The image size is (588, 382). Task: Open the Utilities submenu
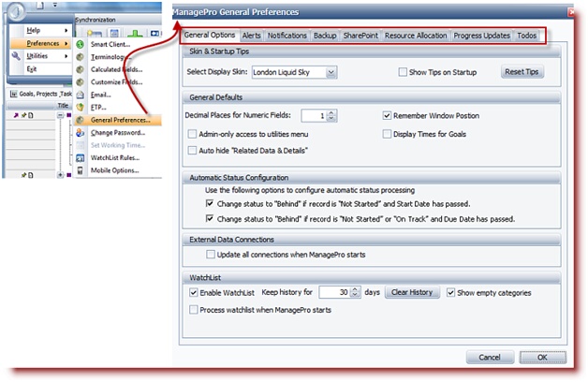tap(41, 56)
